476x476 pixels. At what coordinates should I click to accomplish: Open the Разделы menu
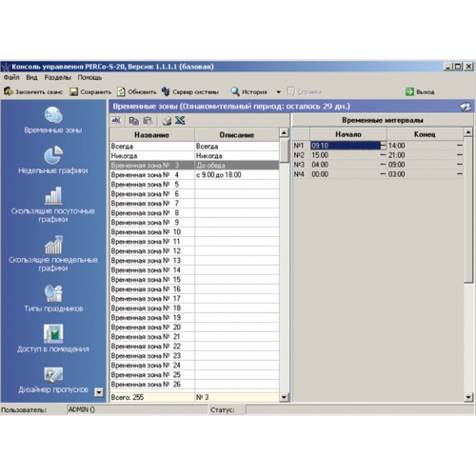coord(57,77)
